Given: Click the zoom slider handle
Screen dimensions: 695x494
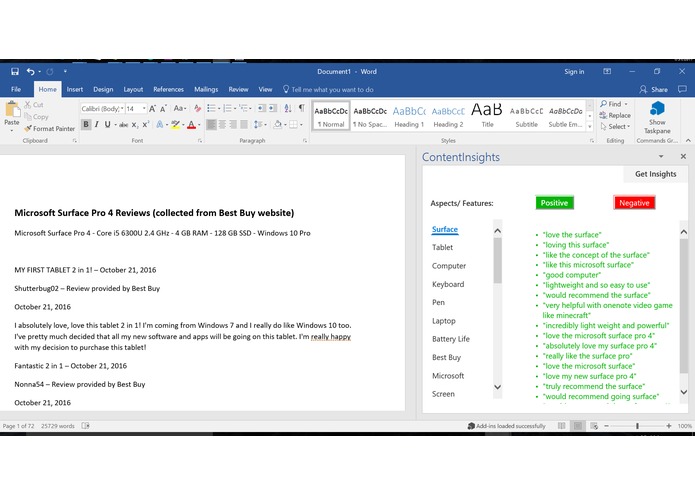Looking at the screenshot, I should coord(637,426).
